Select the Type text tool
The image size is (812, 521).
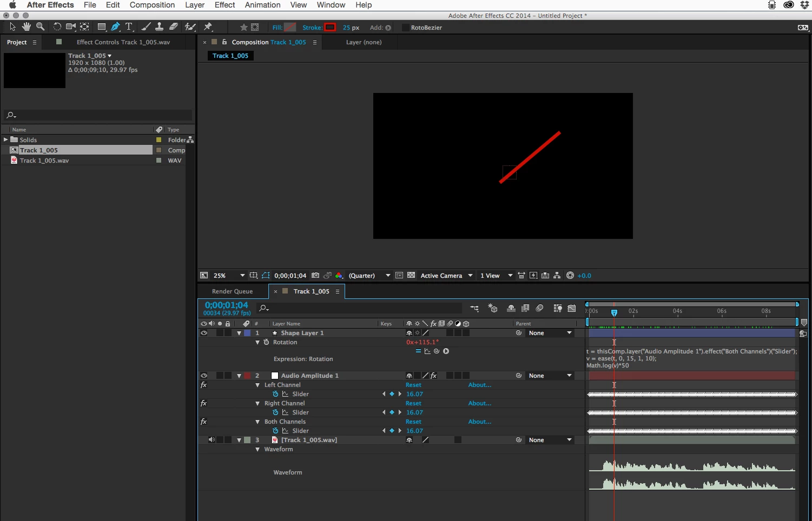click(x=129, y=26)
